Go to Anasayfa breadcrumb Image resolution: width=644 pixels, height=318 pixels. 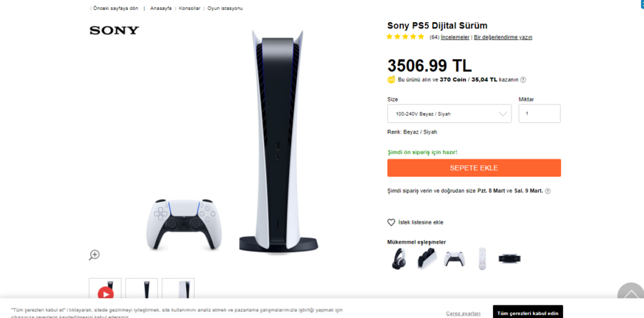(x=161, y=8)
